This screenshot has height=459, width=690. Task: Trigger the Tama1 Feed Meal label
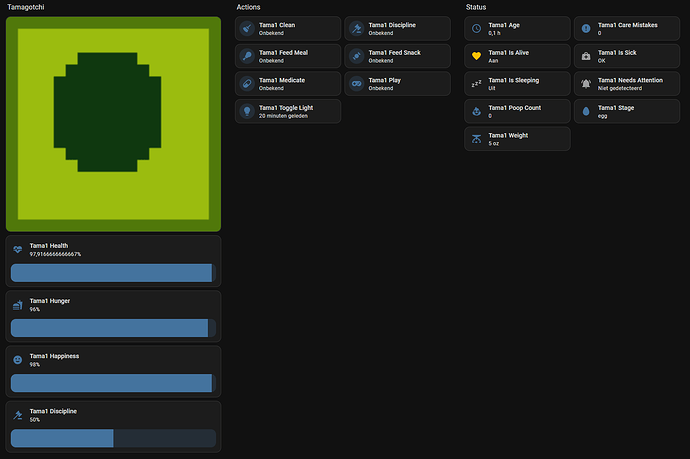click(x=283, y=53)
